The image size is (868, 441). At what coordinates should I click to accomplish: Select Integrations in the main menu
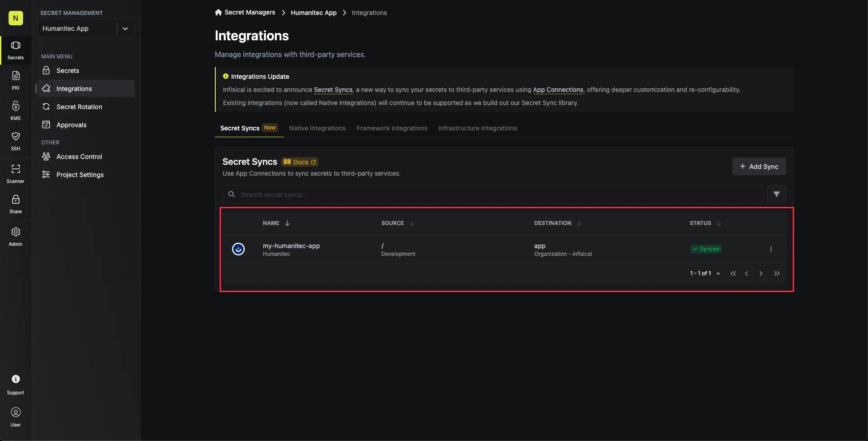85,89
